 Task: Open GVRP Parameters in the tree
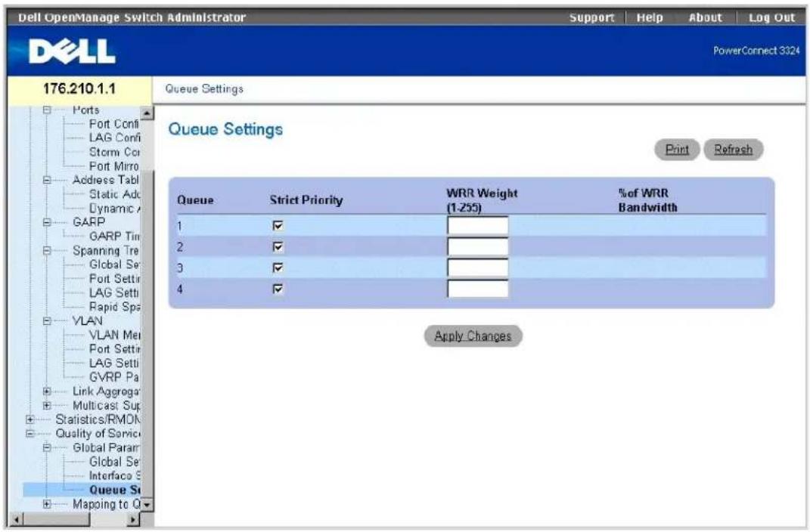[x=114, y=377]
